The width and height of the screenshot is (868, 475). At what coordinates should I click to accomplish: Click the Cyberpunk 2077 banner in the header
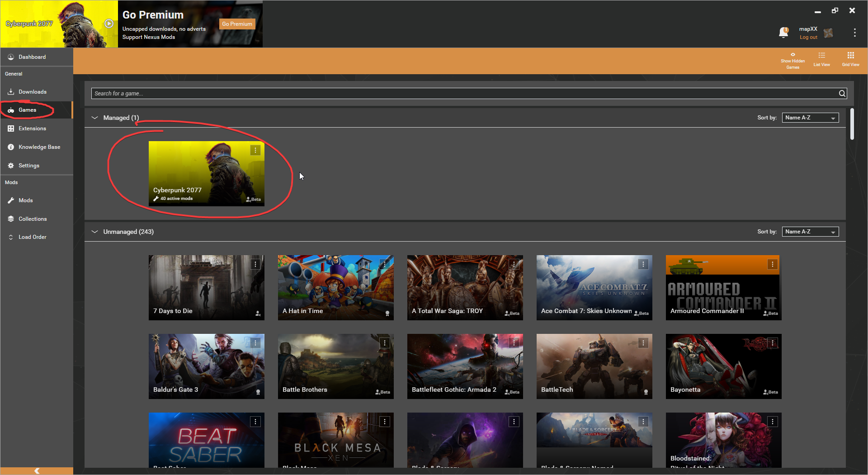point(59,24)
